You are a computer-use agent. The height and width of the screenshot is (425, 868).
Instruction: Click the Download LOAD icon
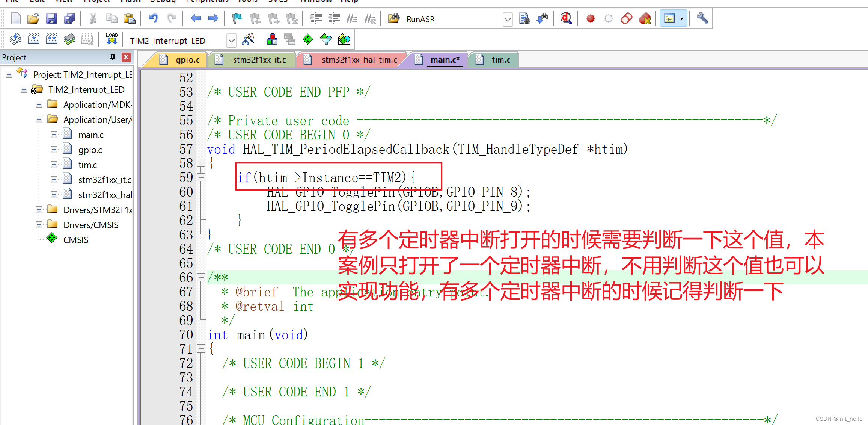tap(112, 39)
